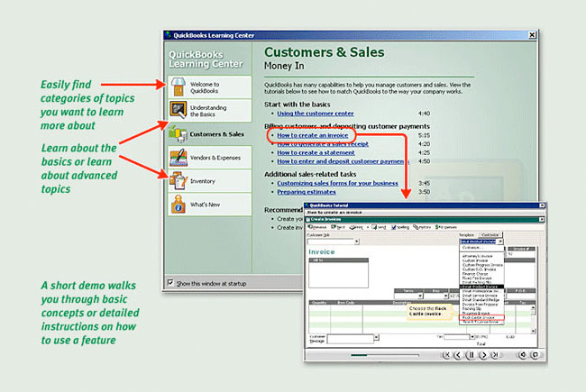Open the Welcome to QuickBooks section
586x392 pixels.
point(210,87)
